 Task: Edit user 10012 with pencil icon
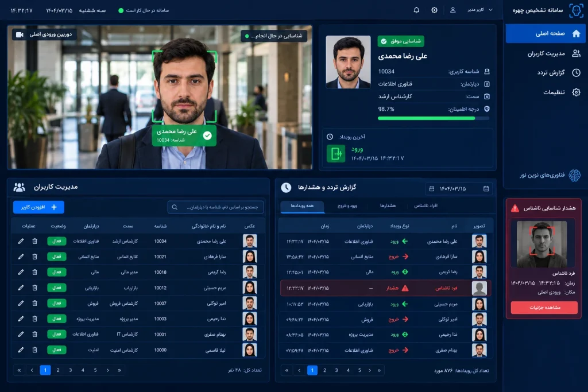click(x=21, y=288)
